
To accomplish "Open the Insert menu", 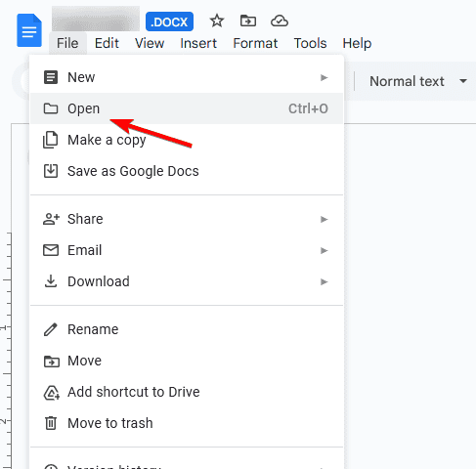I will click(x=198, y=43).
